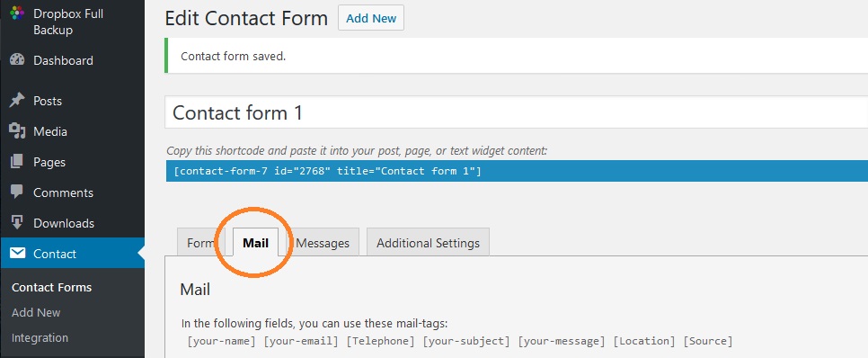Image resolution: width=868 pixels, height=358 pixels.
Task: Open the Comments menu label
Action: point(63,192)
